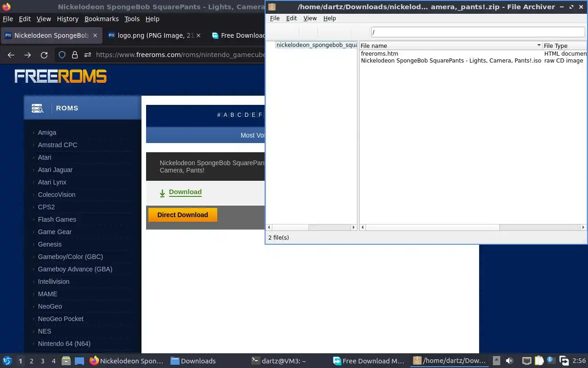Click the Firefox address bar URL
The height and width of the screenshot is (368, 588).
pyautogui.click(x=180, y=55)
